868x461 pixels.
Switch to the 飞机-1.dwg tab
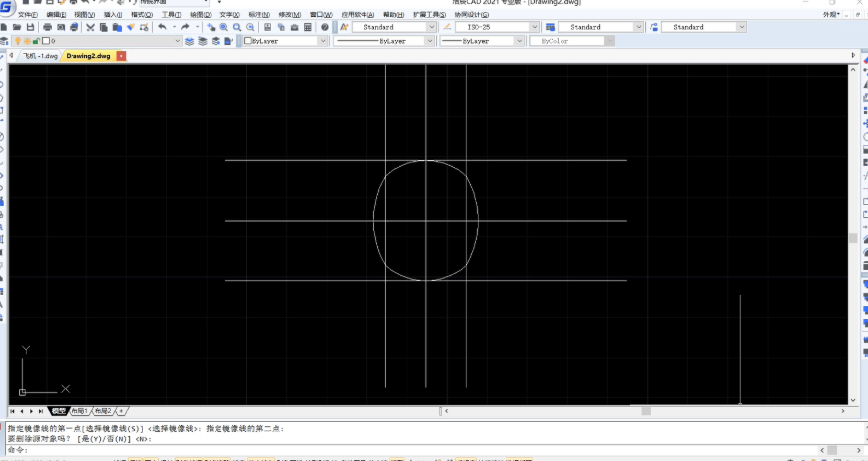pos(40,56)
